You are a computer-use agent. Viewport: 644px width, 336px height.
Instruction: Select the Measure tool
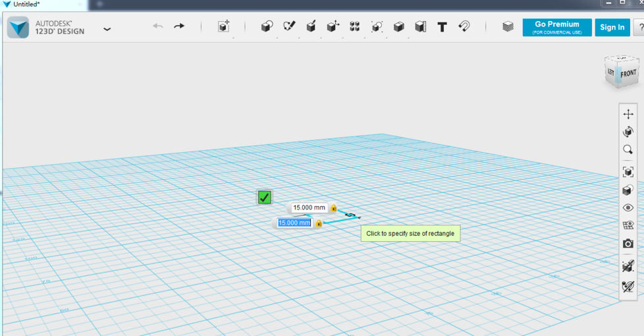point(420,27)
